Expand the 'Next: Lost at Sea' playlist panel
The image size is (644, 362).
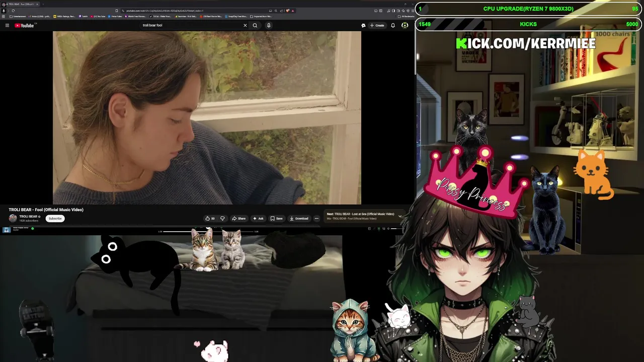click(x=400, y=216)
